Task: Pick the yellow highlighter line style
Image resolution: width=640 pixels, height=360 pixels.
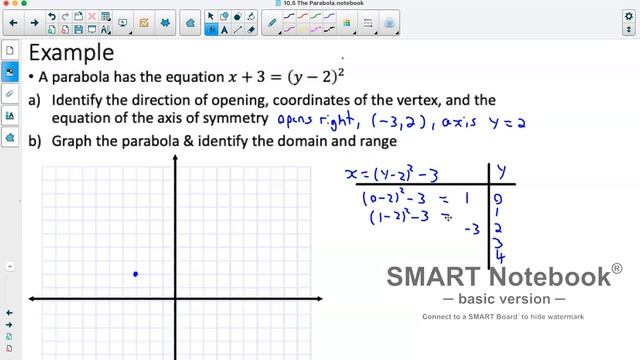Action: [x=302, y=29]
